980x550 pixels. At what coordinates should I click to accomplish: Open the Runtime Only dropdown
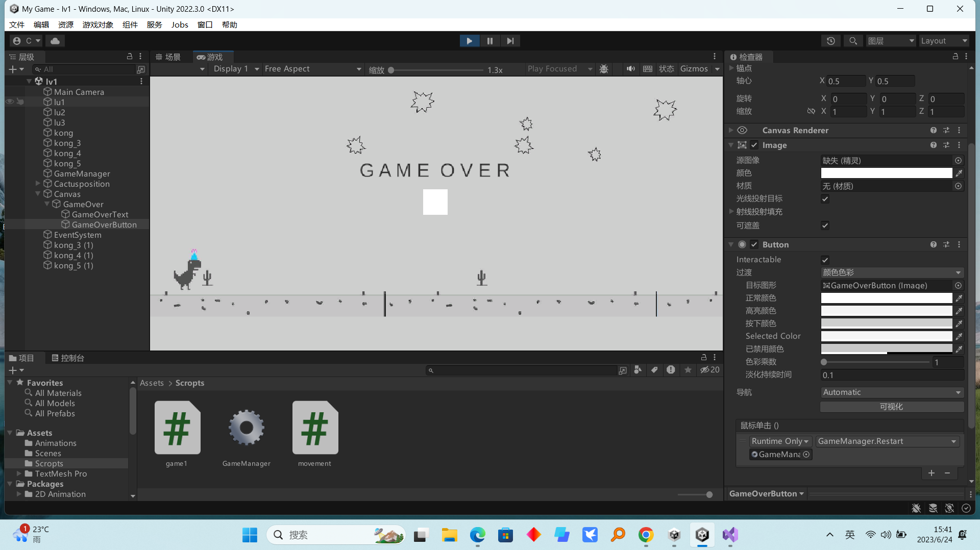click(780, 441)
